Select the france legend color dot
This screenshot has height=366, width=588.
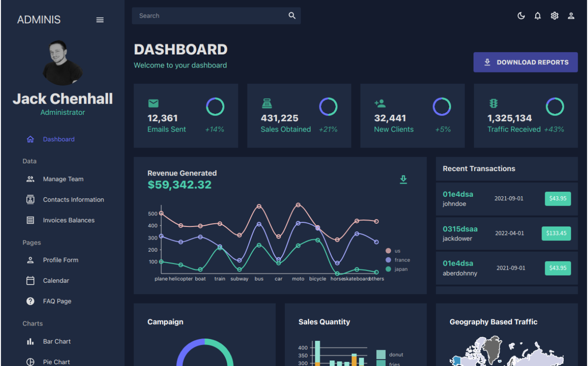388,260
